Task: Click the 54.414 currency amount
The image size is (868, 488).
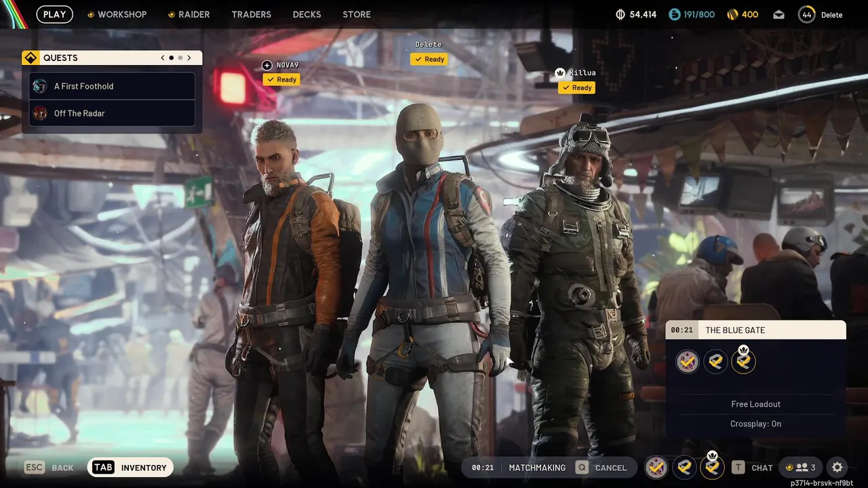Action: pyautogui.click(x=643, y=14)
